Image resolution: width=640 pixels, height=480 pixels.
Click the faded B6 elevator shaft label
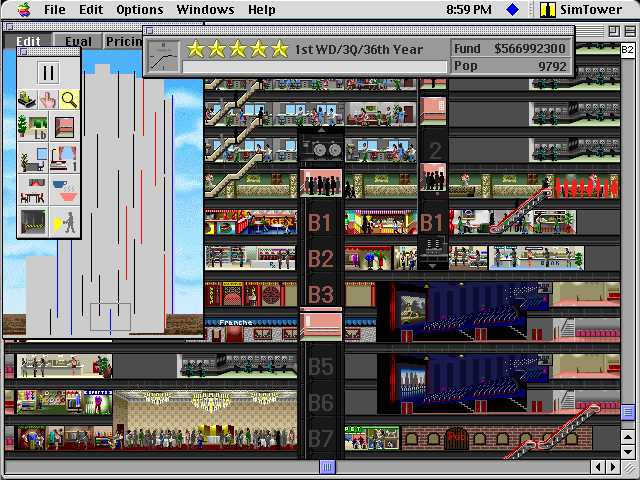(320, 402)
